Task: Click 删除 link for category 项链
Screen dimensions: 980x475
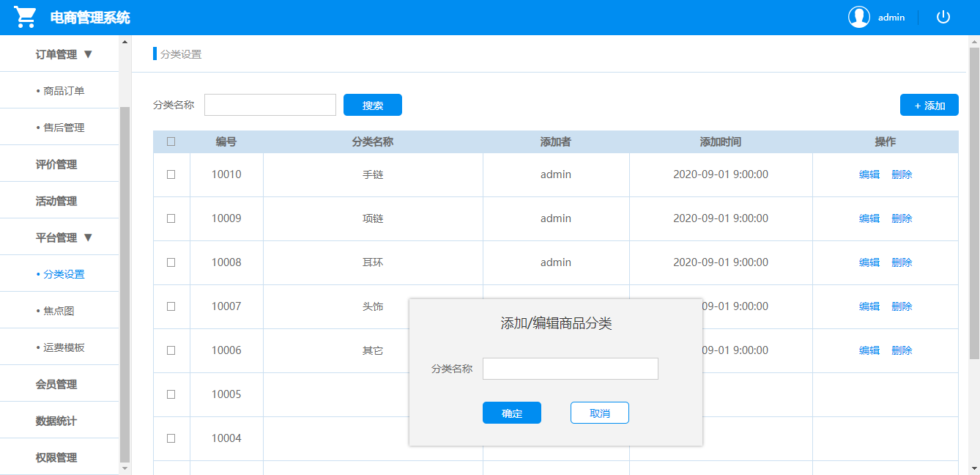Action: 902,218
